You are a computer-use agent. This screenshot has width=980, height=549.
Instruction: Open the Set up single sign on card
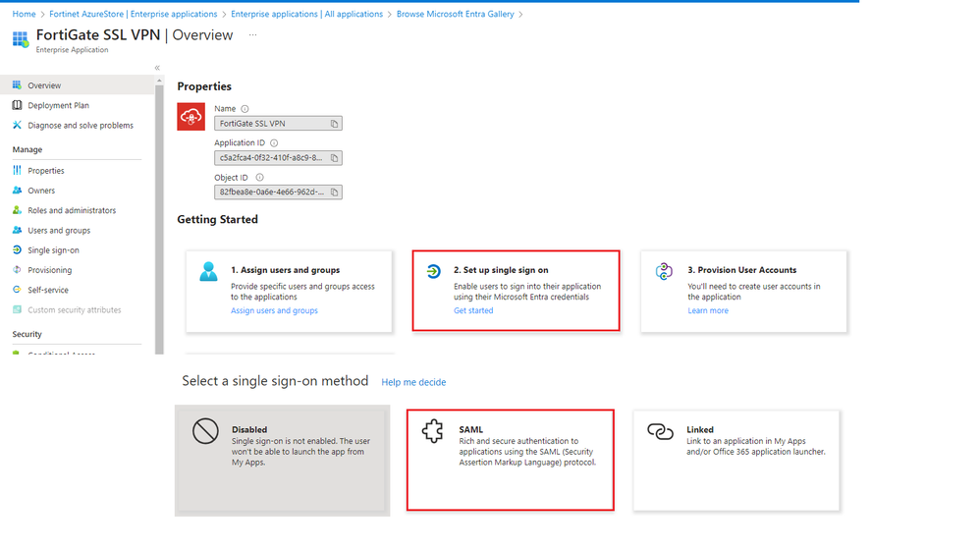click(x=517, y=291)
